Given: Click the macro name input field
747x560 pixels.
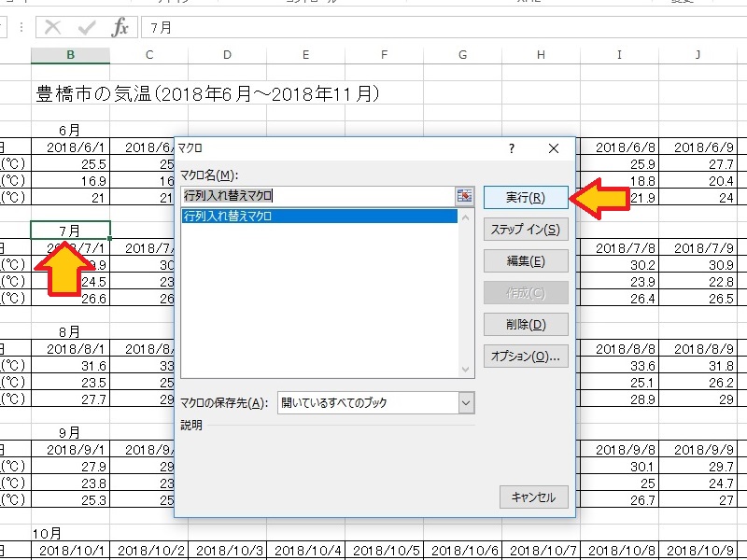Looking at the screenshot, I should [x=317, y=196].
